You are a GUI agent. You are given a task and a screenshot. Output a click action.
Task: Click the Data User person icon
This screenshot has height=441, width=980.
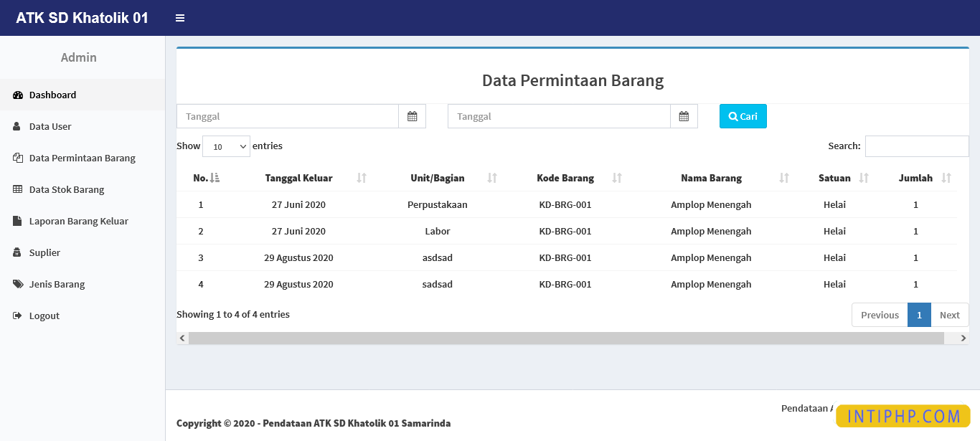point(17,126)
